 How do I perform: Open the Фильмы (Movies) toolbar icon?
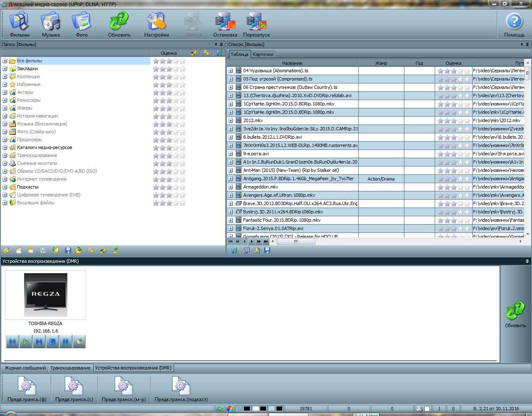coord(20,24)
